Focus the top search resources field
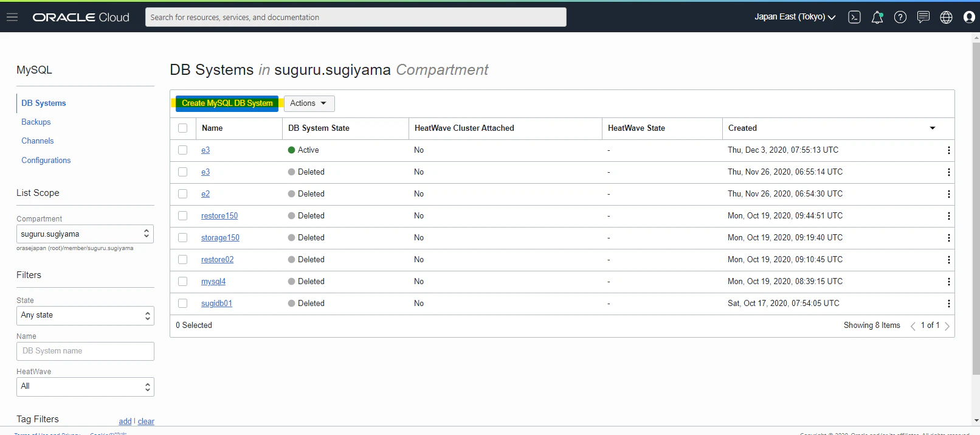The width and height of the screenshot is (980, 435). click(x=356, y=17)
